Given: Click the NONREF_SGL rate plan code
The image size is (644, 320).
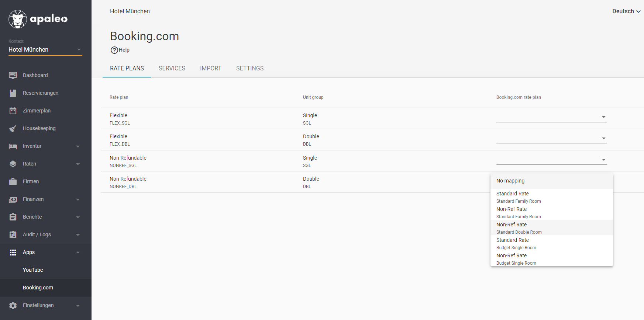Looking at the screenshot, I should point(123,166).
